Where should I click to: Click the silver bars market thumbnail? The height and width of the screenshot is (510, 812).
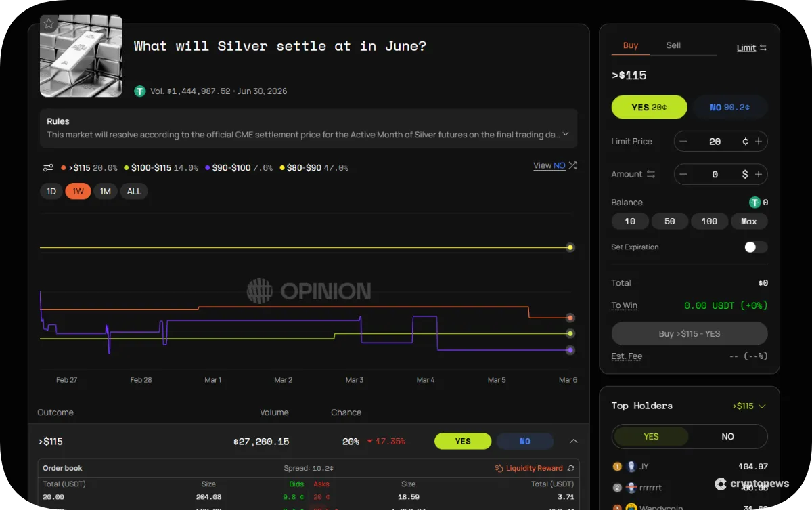coord(81,56)
